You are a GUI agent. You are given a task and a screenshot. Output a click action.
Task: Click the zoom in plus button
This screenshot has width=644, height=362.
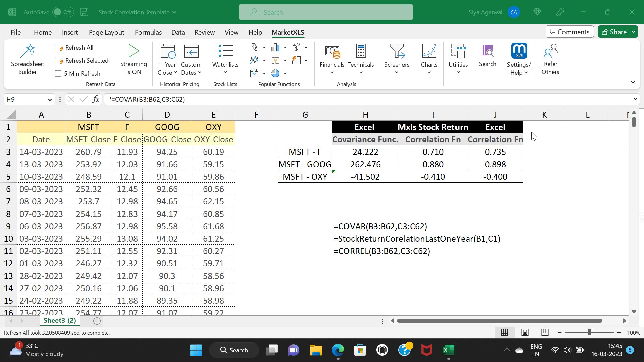pos(619,333)
